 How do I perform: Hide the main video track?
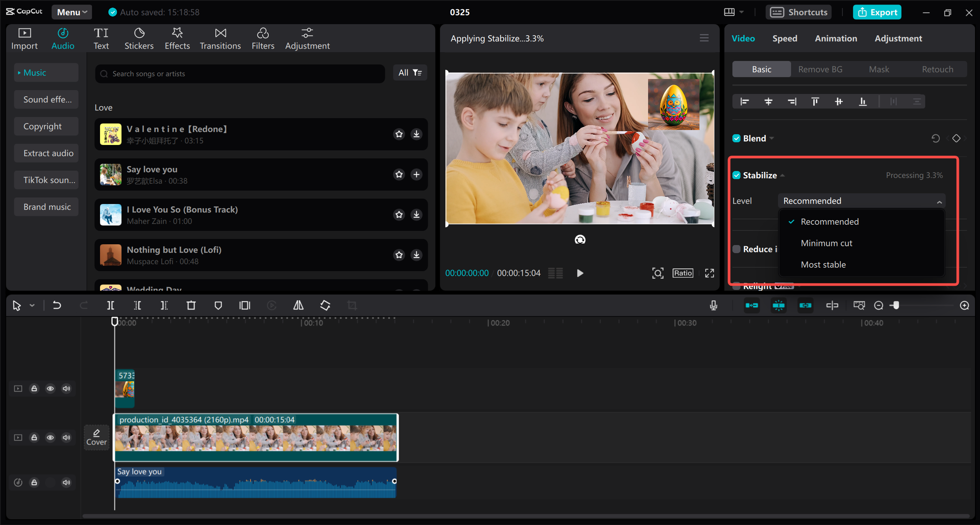50,437
